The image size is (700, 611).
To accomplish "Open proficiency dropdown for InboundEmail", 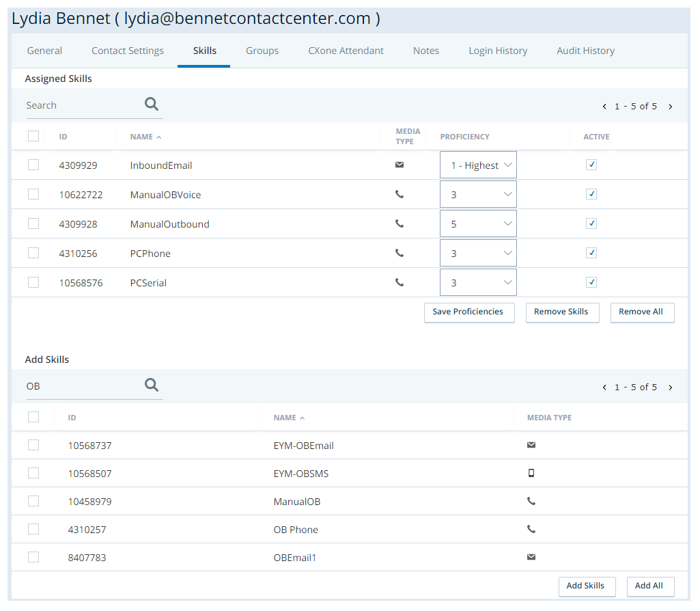I will coord(478,165).
